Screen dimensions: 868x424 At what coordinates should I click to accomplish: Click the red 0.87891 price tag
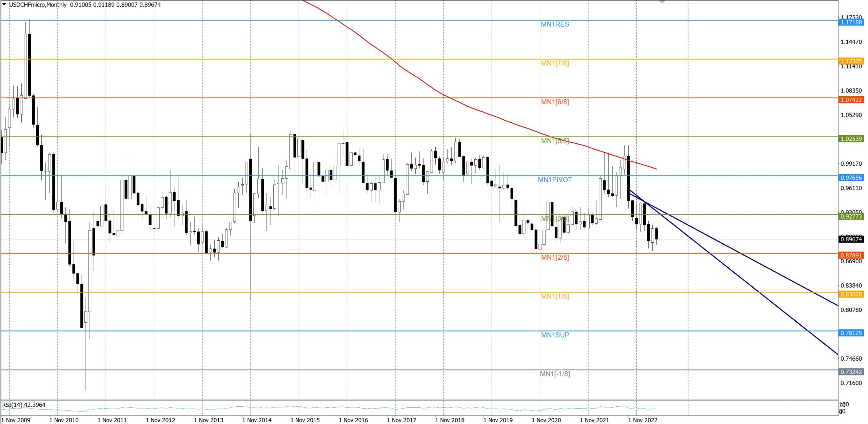click(851, 256)
